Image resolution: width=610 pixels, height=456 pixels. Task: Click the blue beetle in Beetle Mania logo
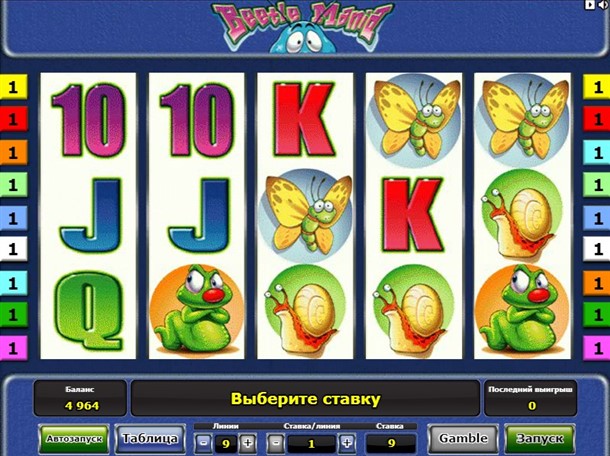(303, 38)
